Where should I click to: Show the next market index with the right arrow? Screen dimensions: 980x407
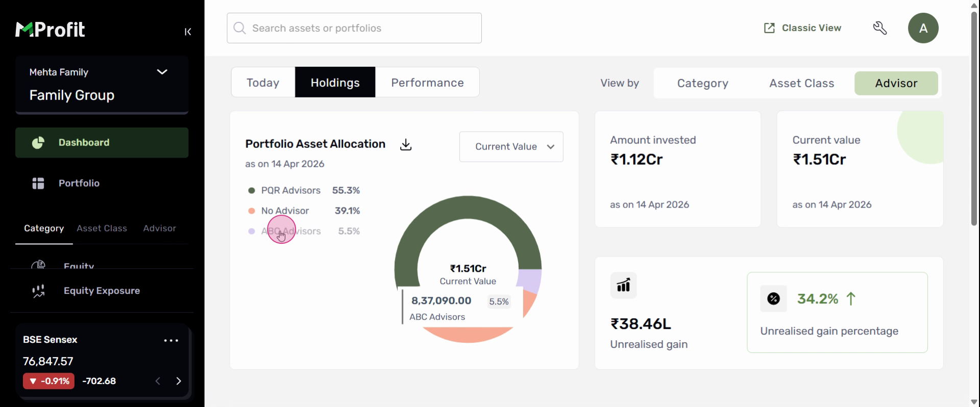[179, 381]
